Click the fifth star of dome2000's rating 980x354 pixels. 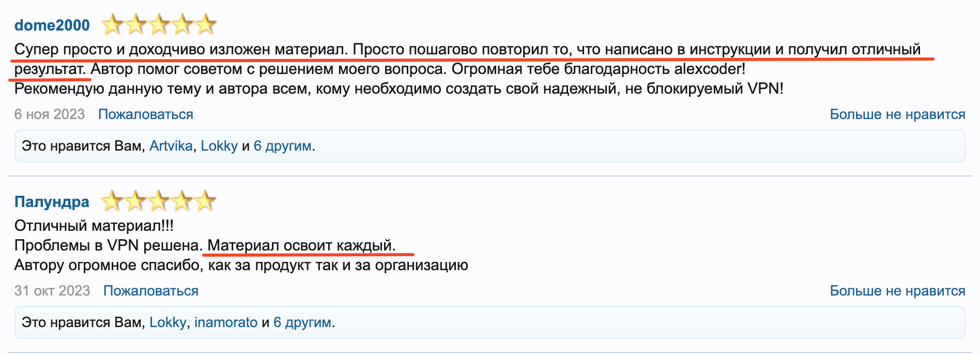tap(206, 24)
